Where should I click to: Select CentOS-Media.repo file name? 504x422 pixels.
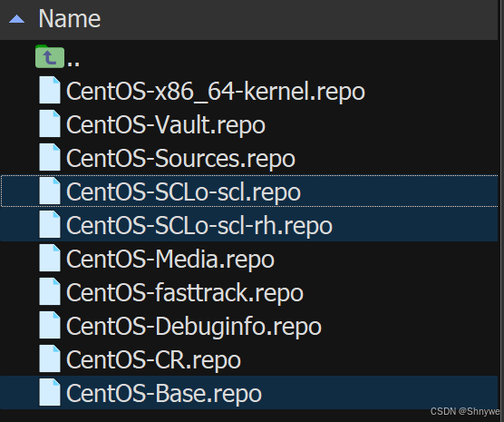pyautogui.click(x=170, y=260)
